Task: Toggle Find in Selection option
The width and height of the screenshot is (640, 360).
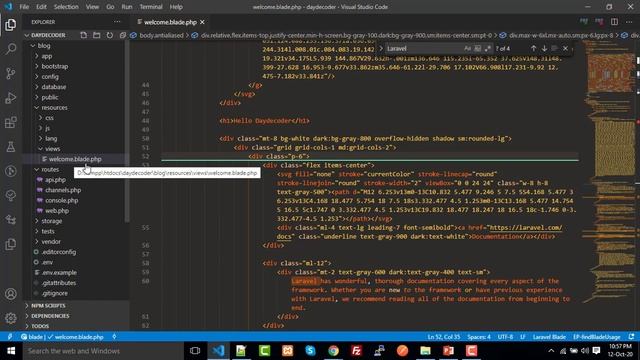Action: coord(554,48)
